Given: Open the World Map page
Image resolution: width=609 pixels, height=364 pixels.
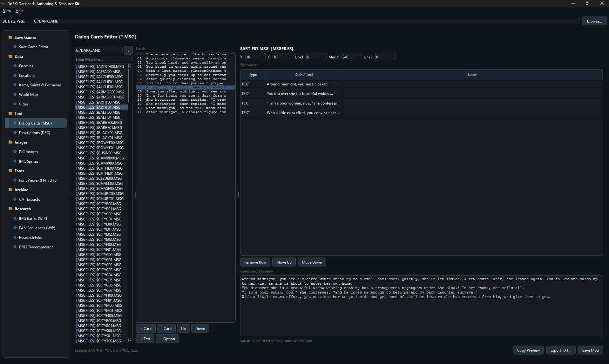Looking at the screenshot, I should click(28, 94).
